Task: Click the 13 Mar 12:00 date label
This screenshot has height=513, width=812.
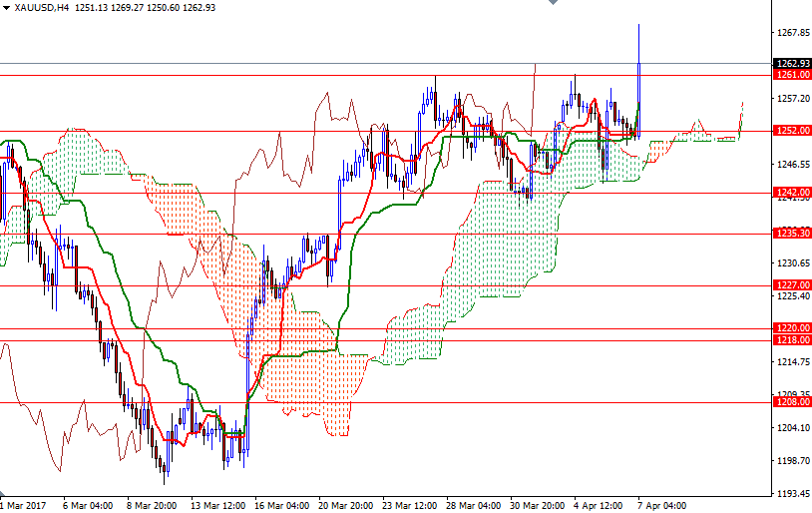Action: [216, 505]
